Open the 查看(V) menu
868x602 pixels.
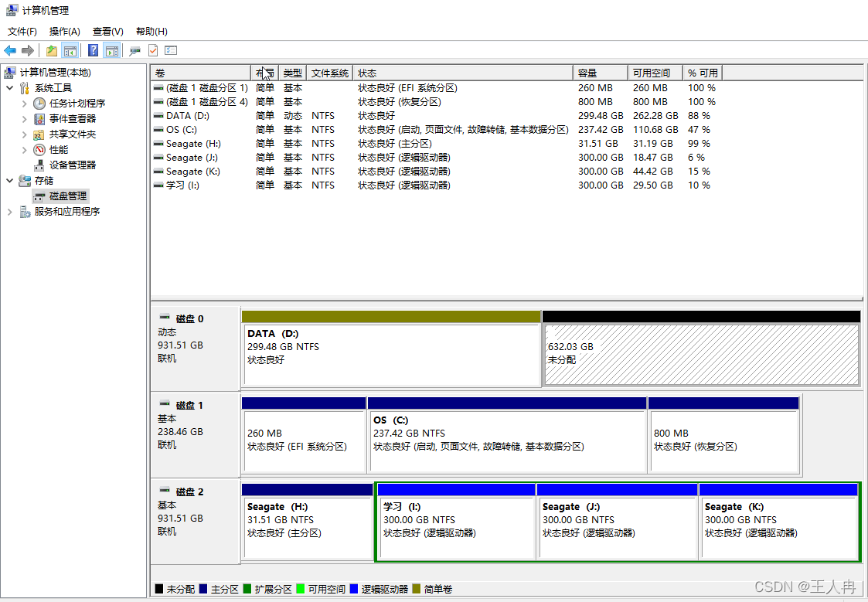[x=107, y=32]
